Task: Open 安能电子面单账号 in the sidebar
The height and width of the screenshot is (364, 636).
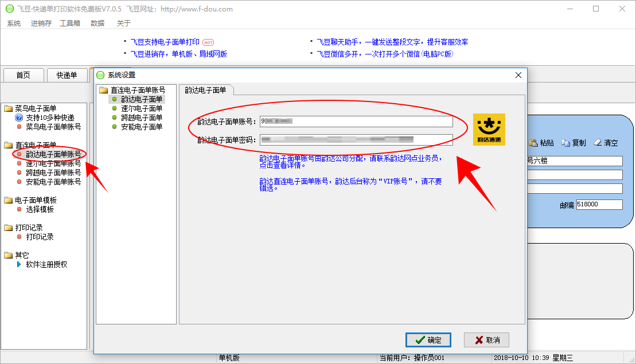Action: 53,182
